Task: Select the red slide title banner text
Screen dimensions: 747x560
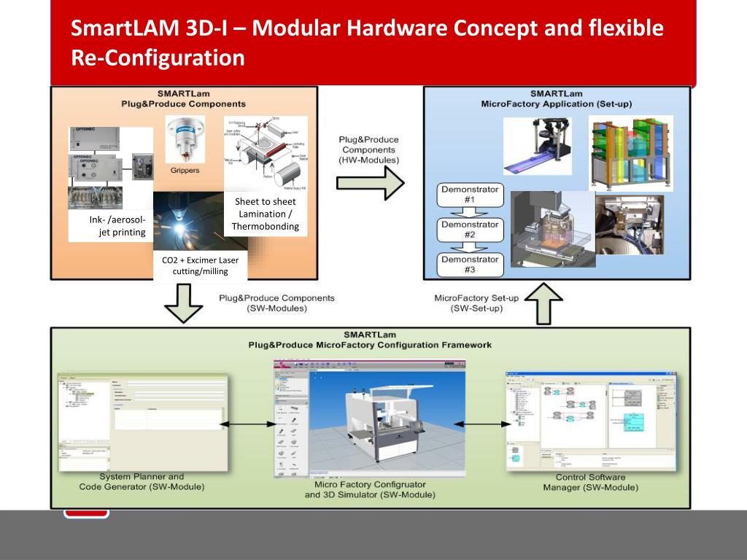Action: [367, 43]
